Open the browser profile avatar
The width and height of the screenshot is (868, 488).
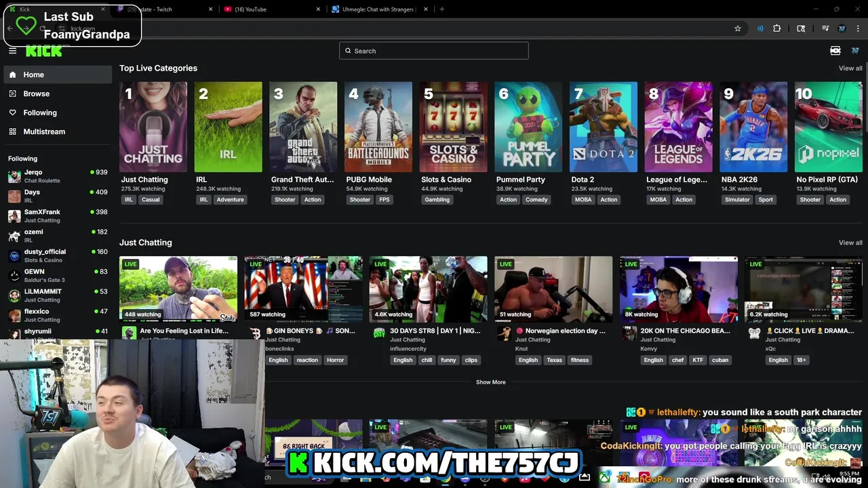point(842,28)
